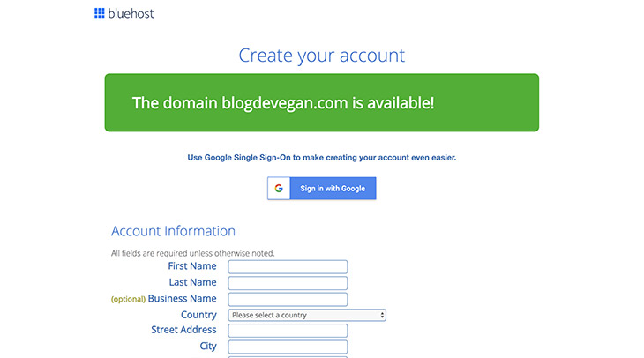Click the '(optional)' Business Name label

[164, 298]
